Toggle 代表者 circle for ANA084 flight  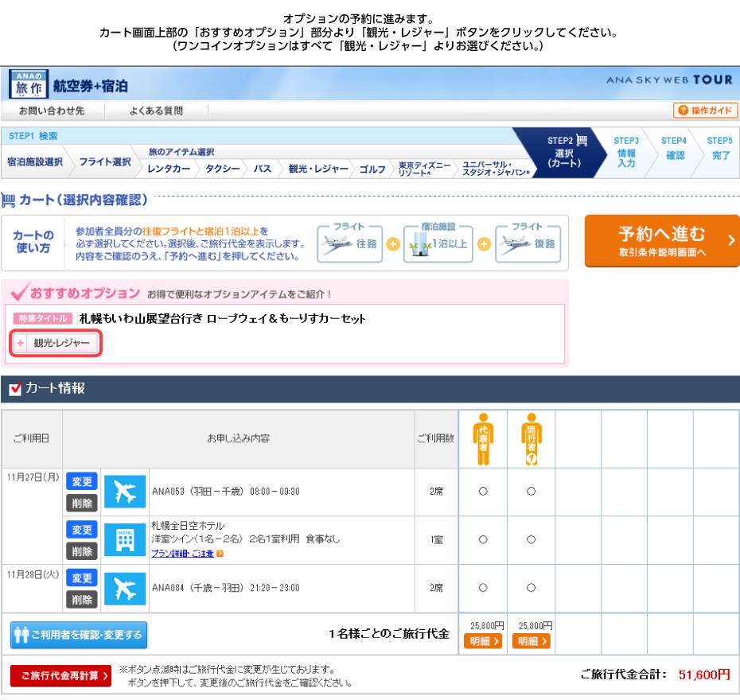pos(483,588)
